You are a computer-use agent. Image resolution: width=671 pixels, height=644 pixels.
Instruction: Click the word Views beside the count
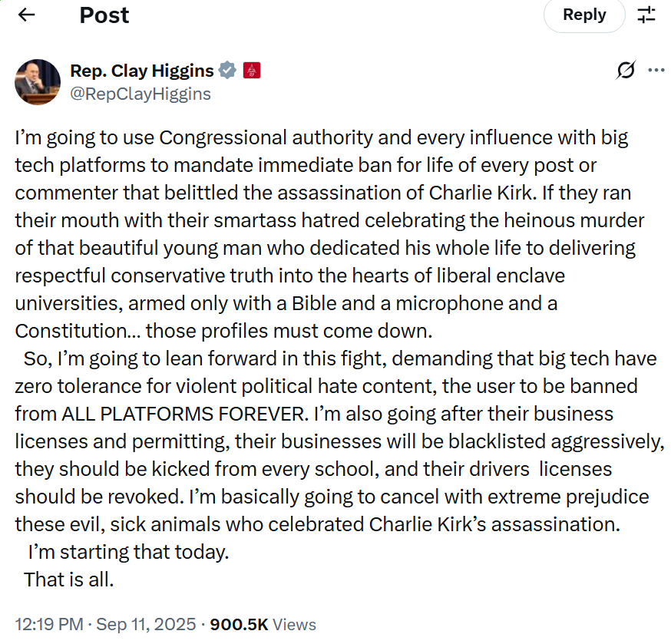point(294,624)
